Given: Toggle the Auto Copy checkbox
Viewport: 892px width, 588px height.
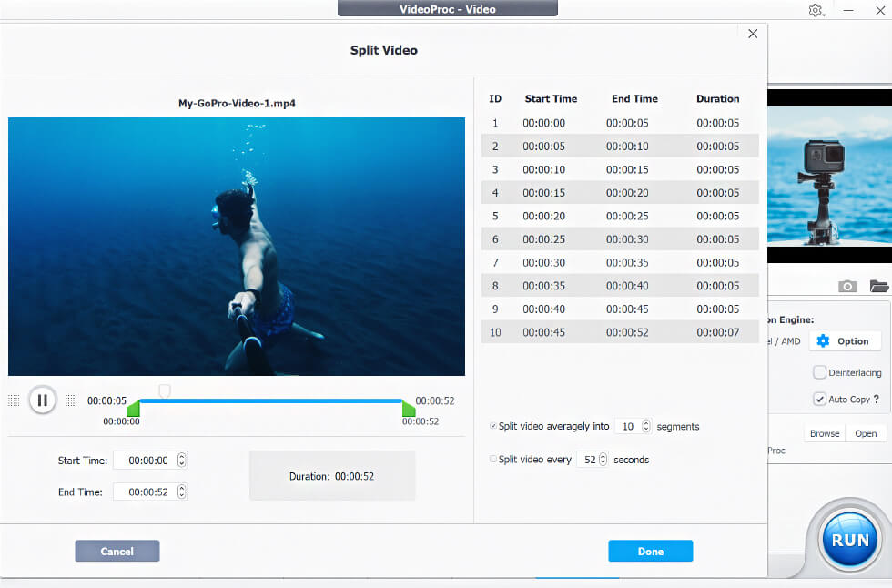Looking at the screenshot, I should (x=819, y=400).
